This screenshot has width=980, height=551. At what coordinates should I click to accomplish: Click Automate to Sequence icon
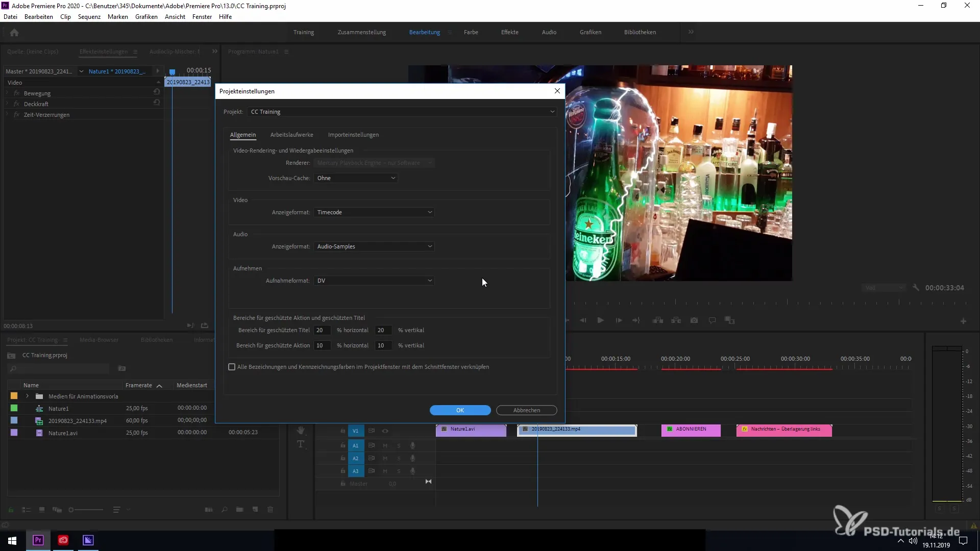(209, 510)
